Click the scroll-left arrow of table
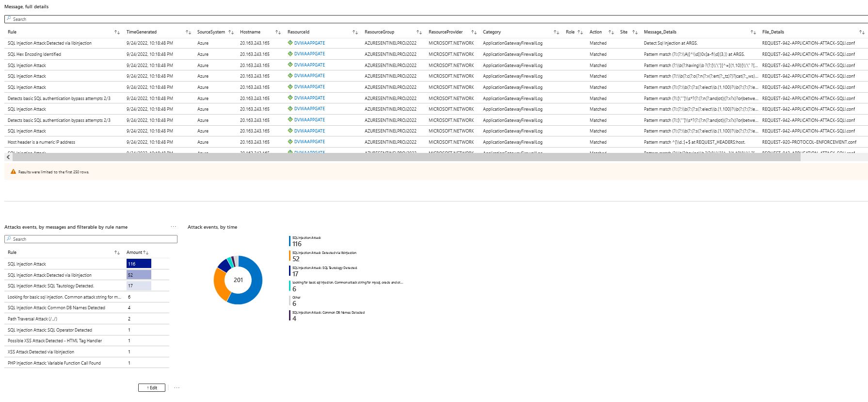Image resolution: width=868 pixels, height=402 pixels. tap(8, 157)
